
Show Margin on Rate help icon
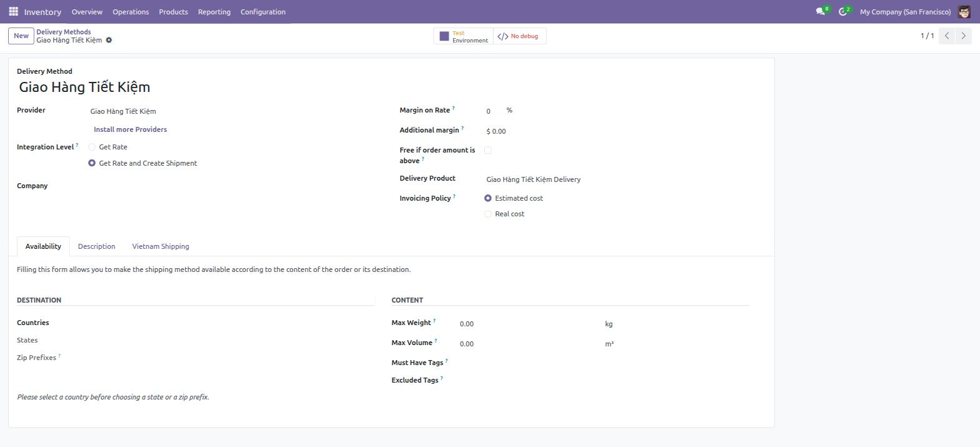pos(453,108)
